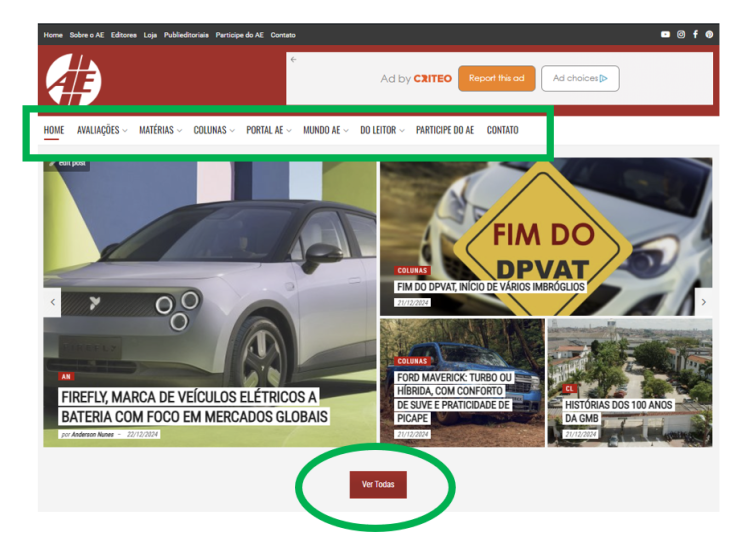Open the Portal AE dropdown
Screen dimensions: 750x536
point(268,130)
